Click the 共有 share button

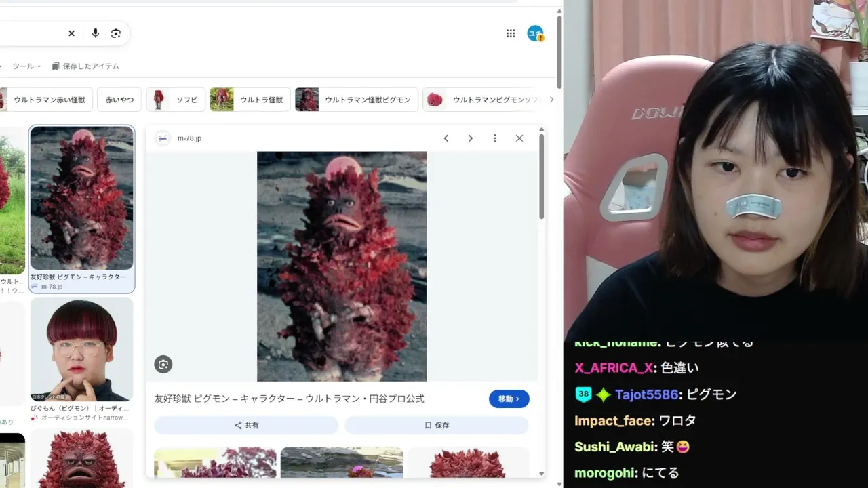point(246,425)
